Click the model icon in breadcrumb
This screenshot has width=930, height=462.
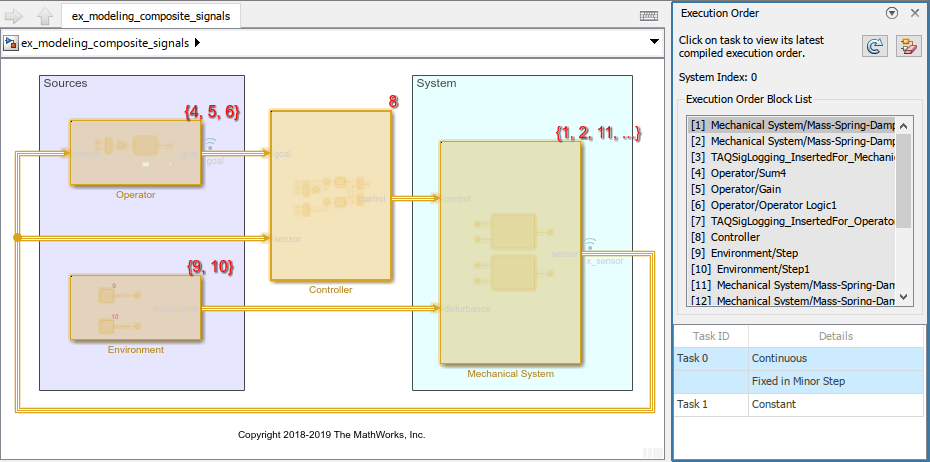[x=11, y=43]
